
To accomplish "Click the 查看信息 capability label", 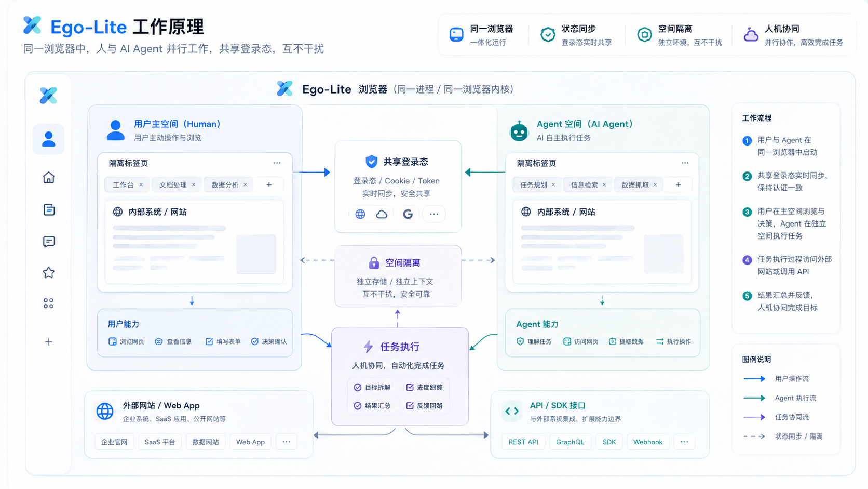I will 179,341.
